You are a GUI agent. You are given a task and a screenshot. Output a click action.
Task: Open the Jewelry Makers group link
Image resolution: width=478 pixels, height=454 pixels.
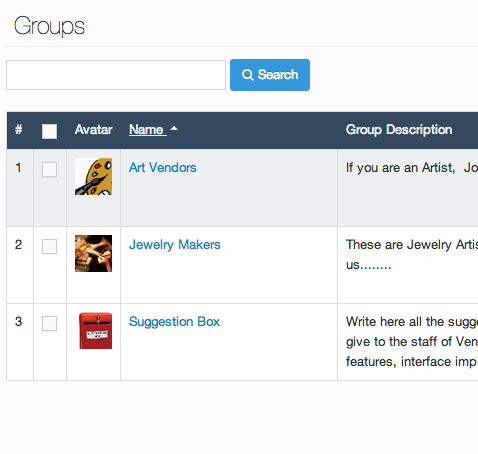175,245
